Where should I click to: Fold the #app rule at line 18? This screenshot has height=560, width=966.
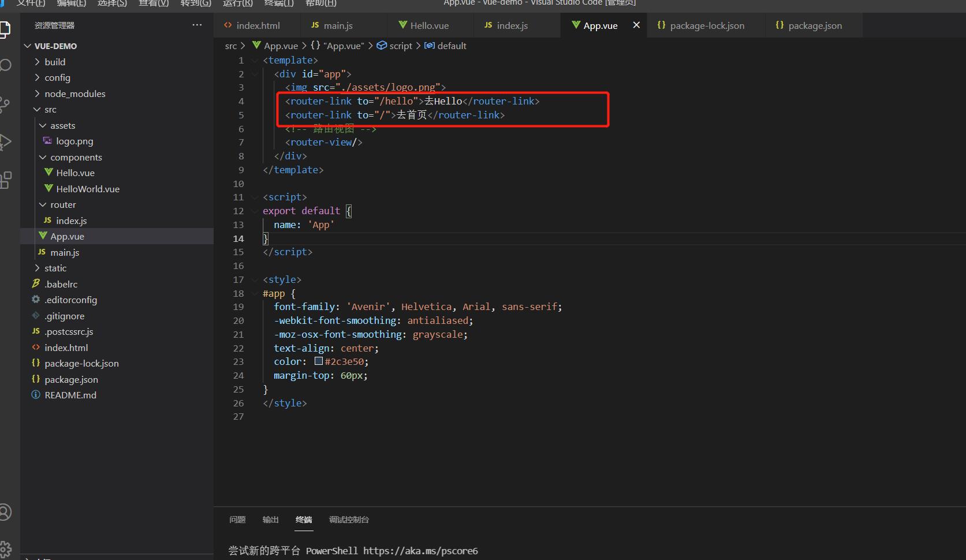coord(255,293)
